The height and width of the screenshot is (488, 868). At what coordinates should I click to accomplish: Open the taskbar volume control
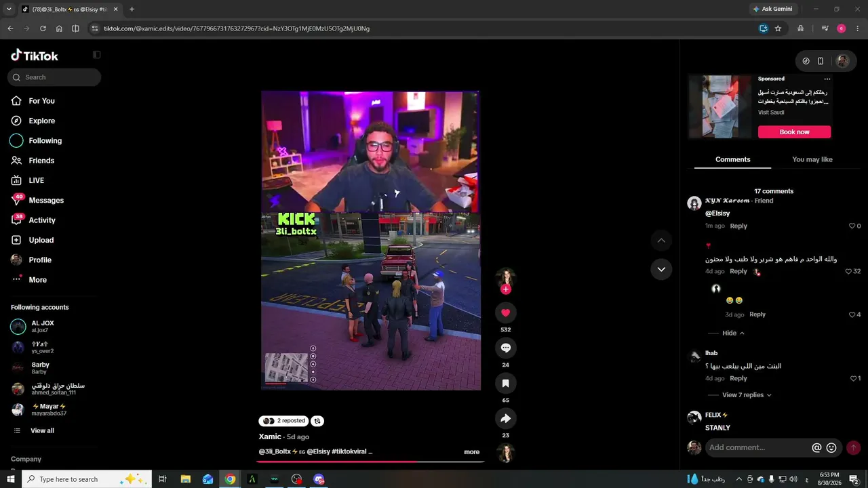coord(793,479)
